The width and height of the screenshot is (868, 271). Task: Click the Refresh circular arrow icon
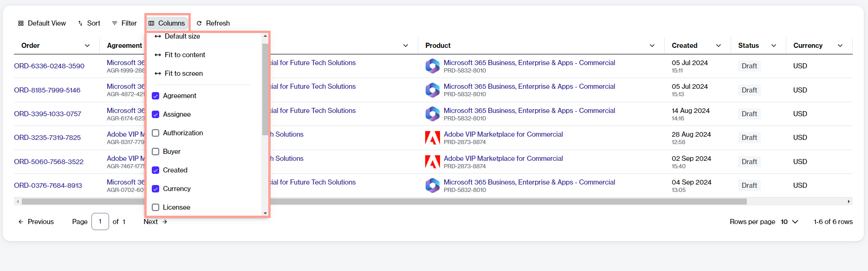pyautogui.click(x=199, y=23)
